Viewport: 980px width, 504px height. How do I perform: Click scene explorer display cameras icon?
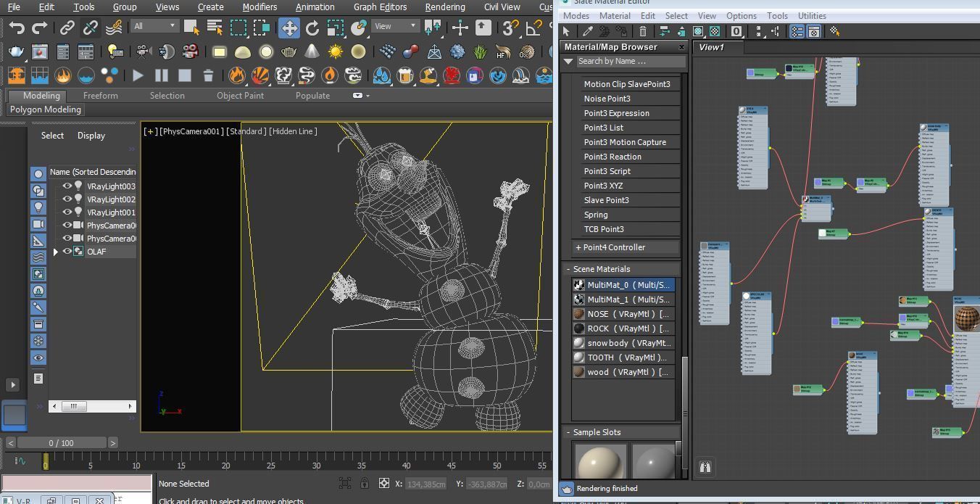tap(38, 224)
